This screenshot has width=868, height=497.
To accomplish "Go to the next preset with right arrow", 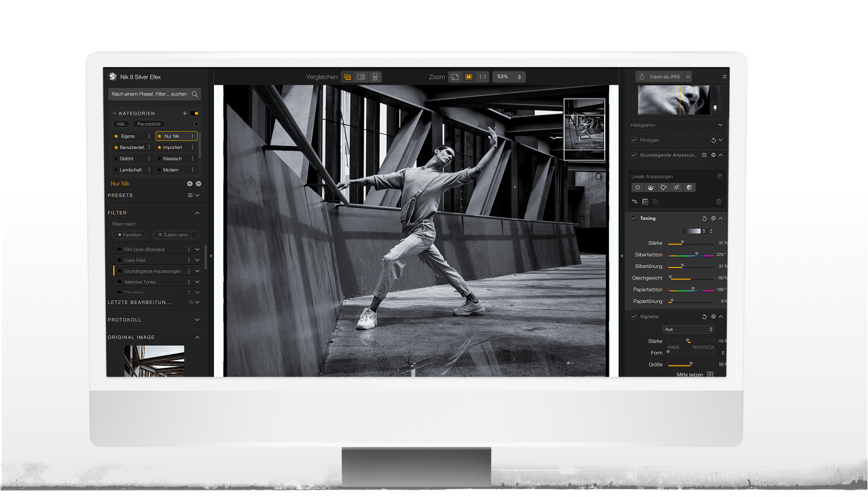I will point(198,184).
